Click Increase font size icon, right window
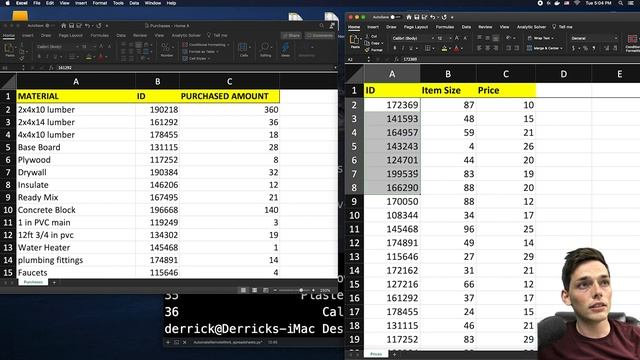This screenshot has width=640, height=360. pos(457,38)
